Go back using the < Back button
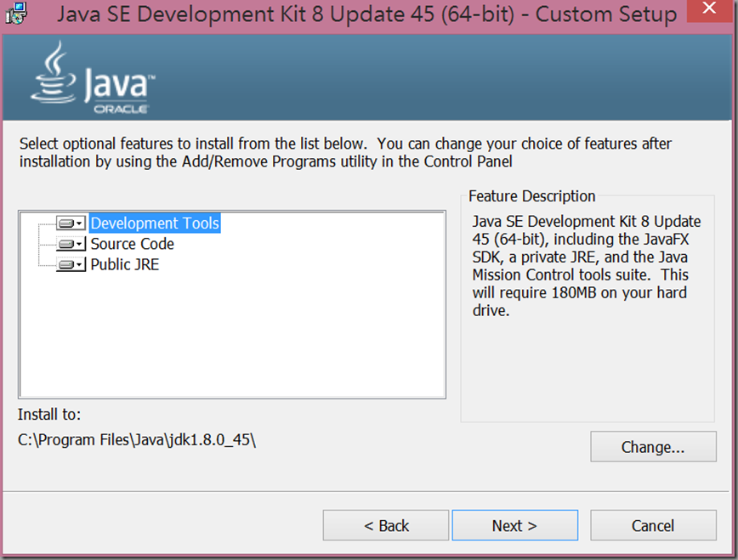 (x=386, y=525)
